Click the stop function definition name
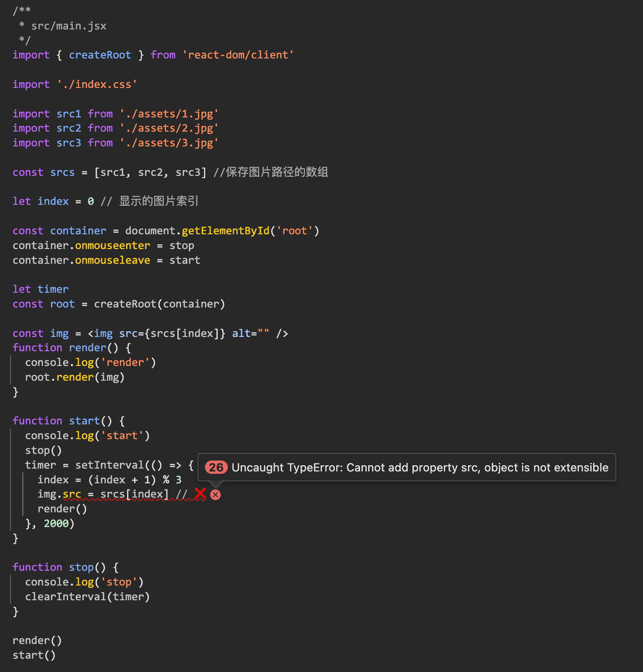 click(81, 567)
